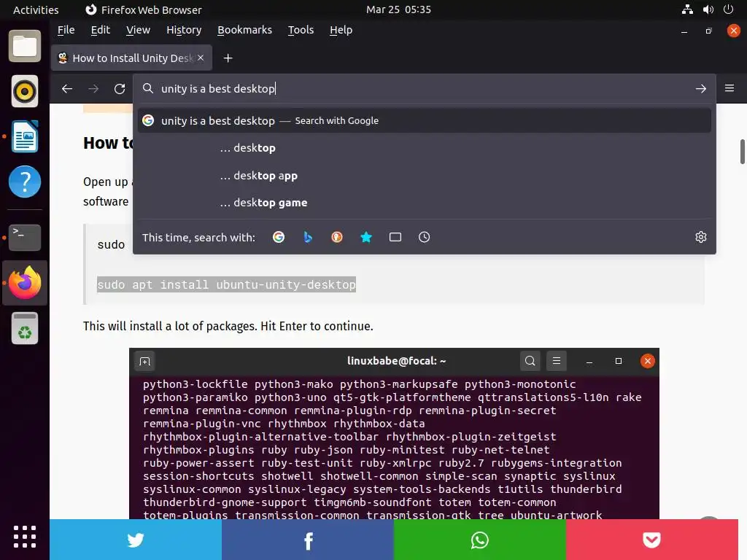Pick the '... desktop app' suggestion

click(424, 176)
